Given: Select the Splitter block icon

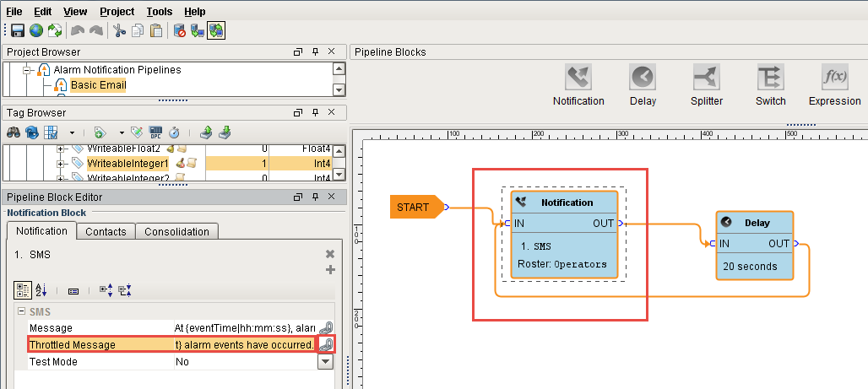Looking at the screenshot, I should 707,78.
